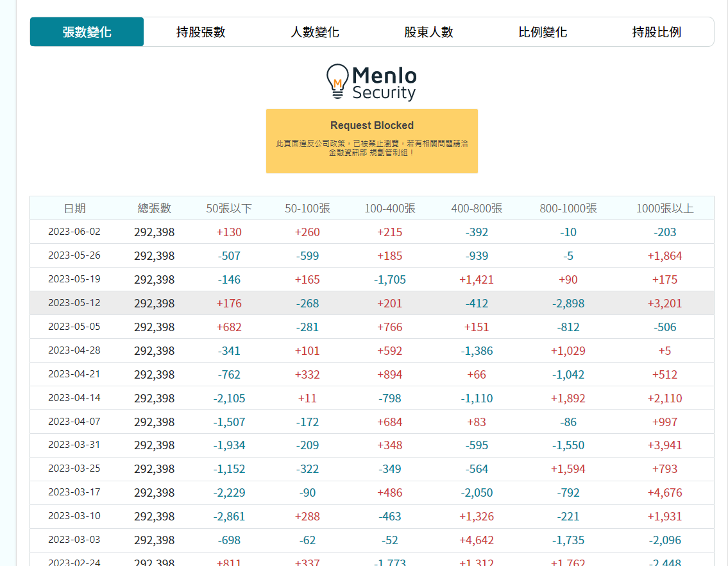This screenshot has height=566, width=728.
Task: Click the 1000張以上 column header
Action: (665, 209)
